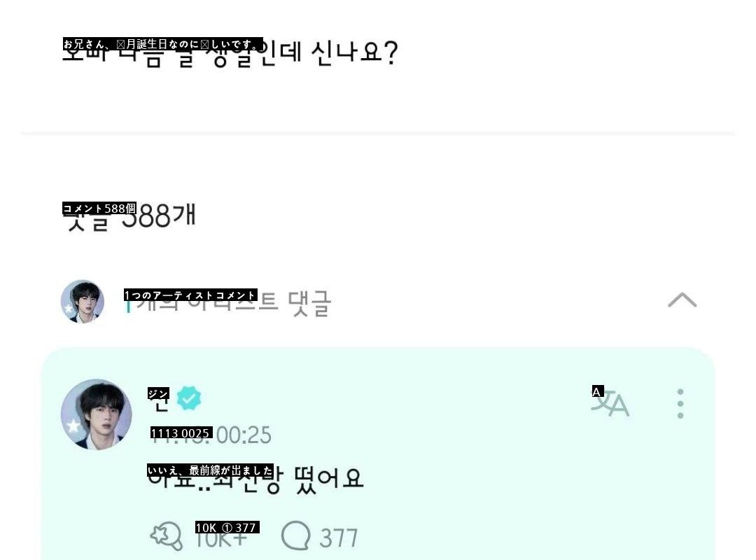Tap the star badge on the small header avatar
Viewport: 756px width, 560px height.
tap(69, 309)
